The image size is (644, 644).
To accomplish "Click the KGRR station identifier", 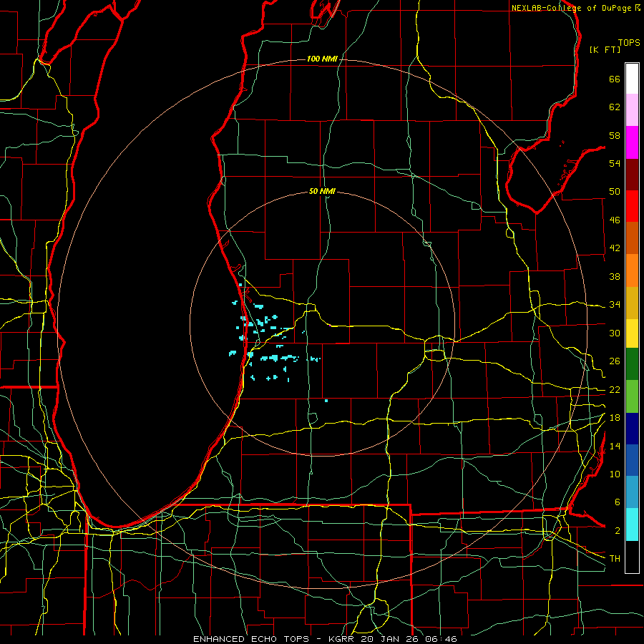I will [x=343, y=639].
